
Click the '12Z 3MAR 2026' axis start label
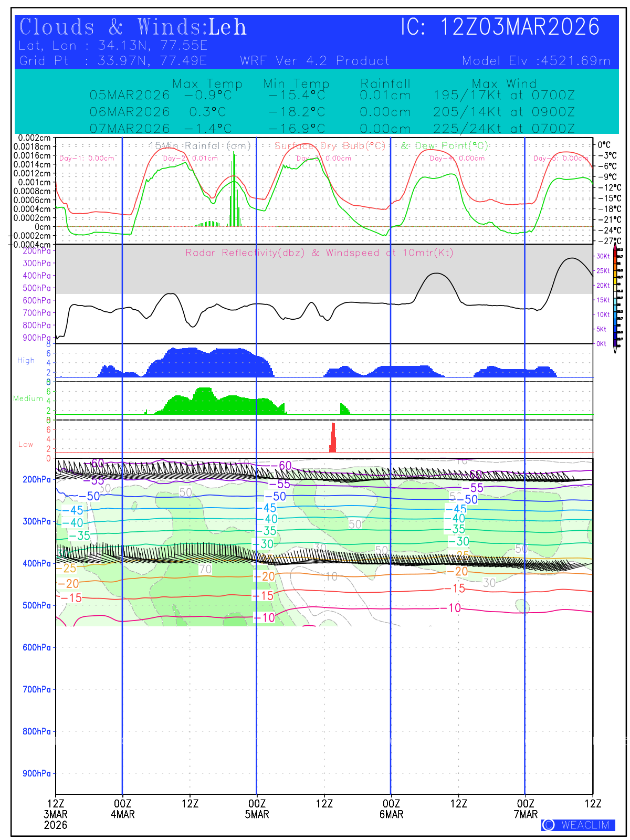click(56, 814)
